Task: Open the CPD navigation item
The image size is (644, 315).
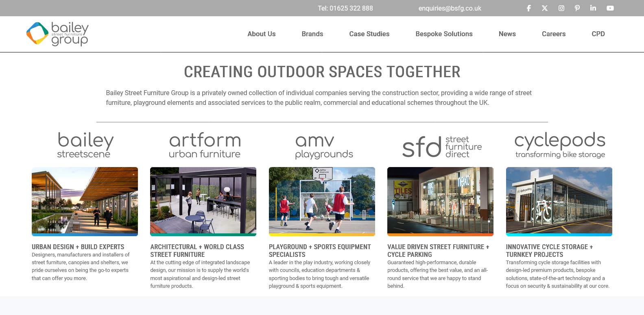Action: pyautogui.click(x=598, y=34)
